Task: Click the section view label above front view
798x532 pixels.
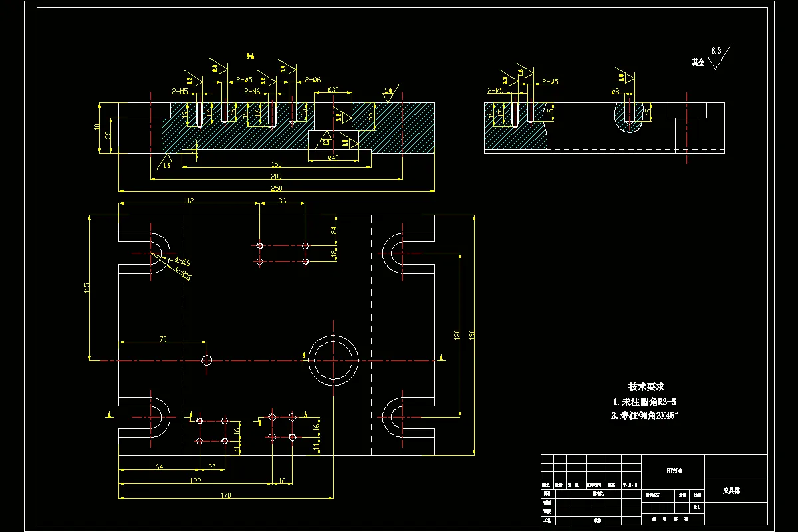Action: (x=251, y=56)
